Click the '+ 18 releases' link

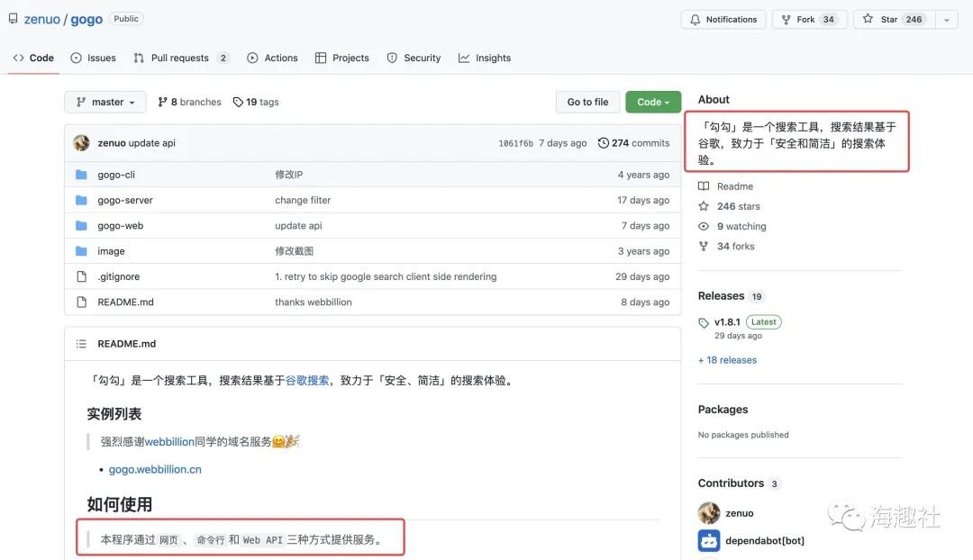[x=727, y=360]
